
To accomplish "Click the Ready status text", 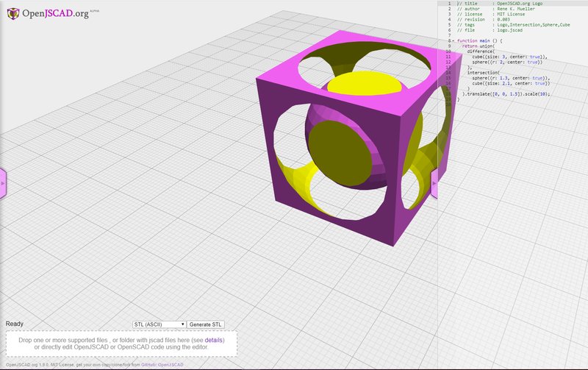I will tap(15, 324).
